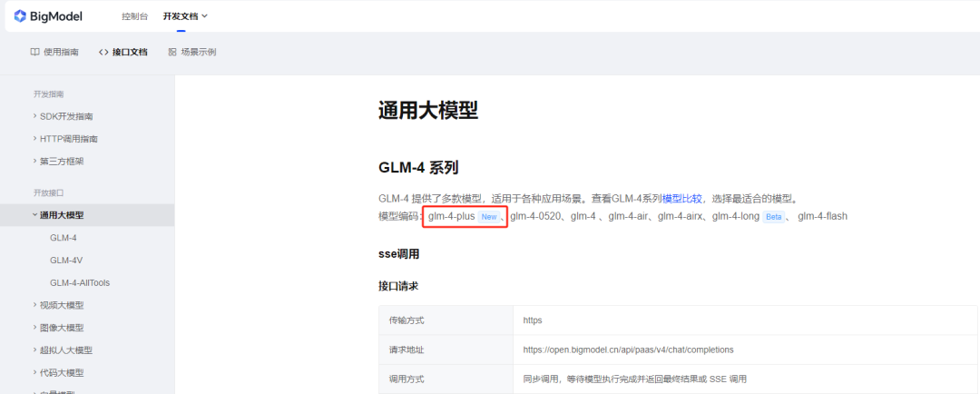Viewport: 980px width, 394px height.
Task: Click the 传输方式 table cell
Action: pos(446,320)
